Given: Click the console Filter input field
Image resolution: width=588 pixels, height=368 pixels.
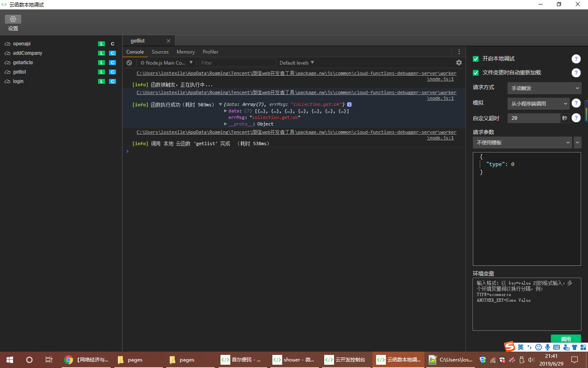Looking at the screenshot, I should (238, 63).
